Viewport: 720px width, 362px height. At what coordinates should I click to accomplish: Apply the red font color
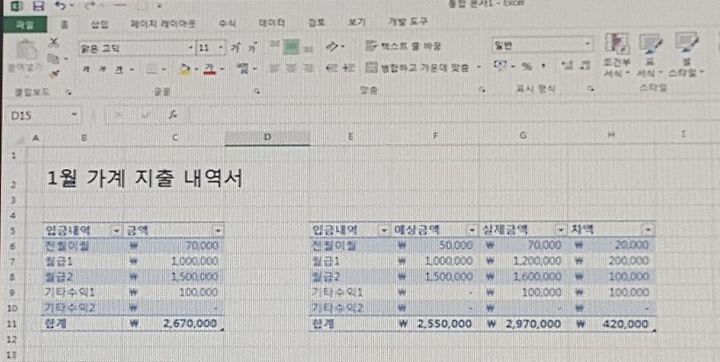pyautogui.click(x=210, y=69)
